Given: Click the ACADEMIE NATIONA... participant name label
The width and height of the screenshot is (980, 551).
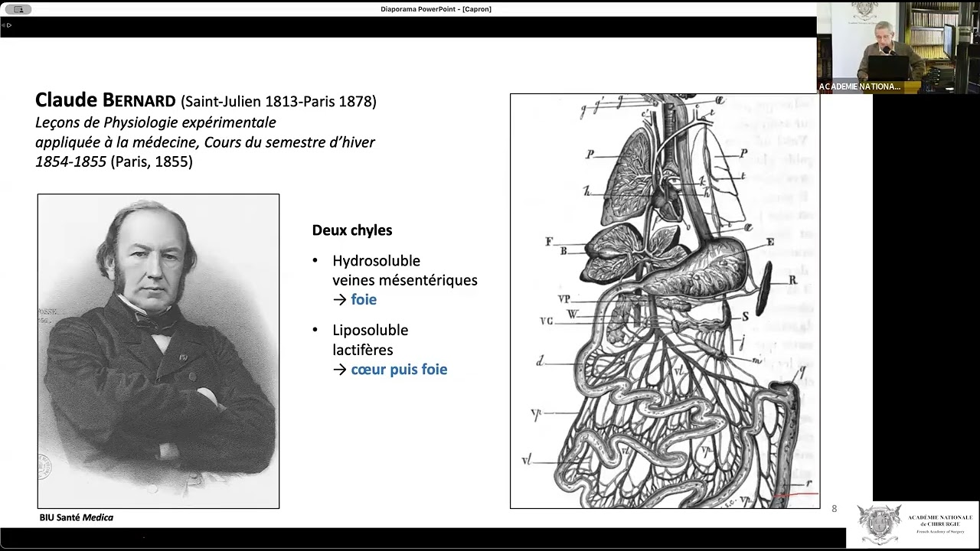Looking at the screenshot, I should [860, 86].
